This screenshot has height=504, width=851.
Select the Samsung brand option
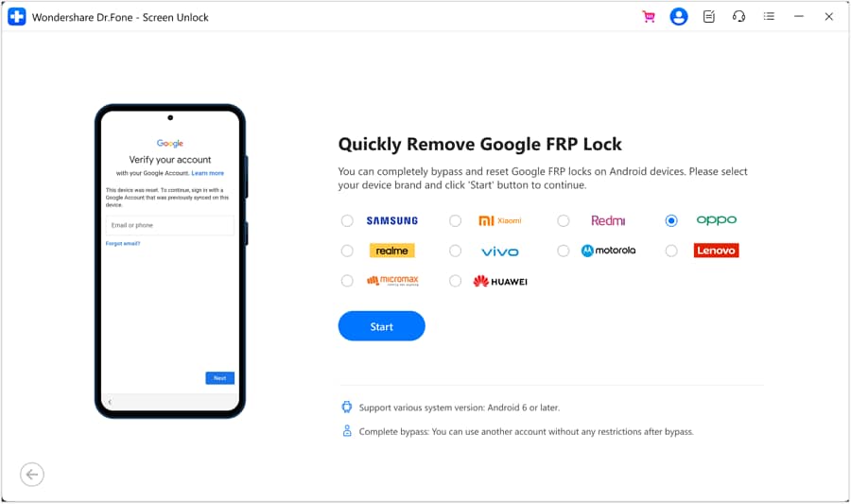(347, 221)
